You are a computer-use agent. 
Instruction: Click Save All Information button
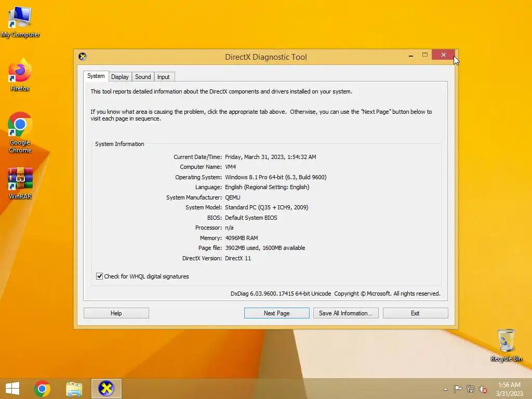[345, 313]
